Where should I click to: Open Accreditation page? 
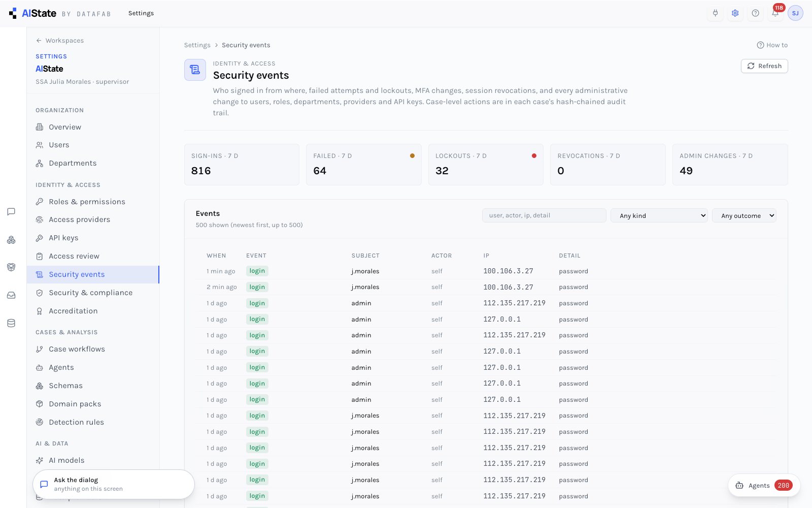[x=93, y=311]
